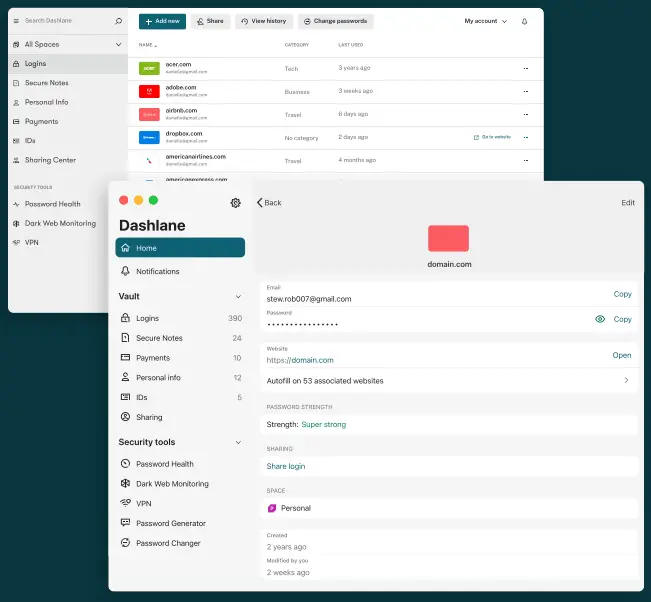Viewport: 651px width, 602px height.
Task: Sort logins by the NAME column header
Action: pos(148,45)
